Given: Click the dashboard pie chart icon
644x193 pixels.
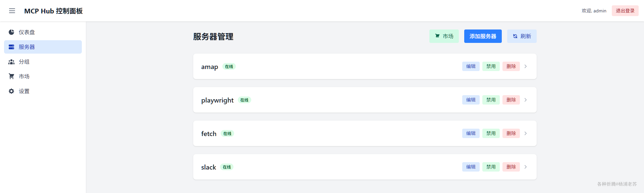Looking at the screenshot, I should (x=11, y=32).
